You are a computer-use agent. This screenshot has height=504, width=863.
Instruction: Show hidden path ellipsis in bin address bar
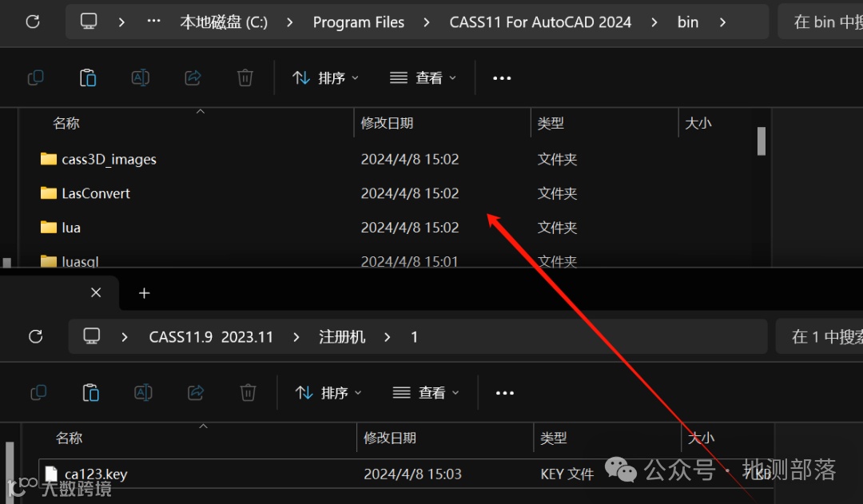pyautogui.click(x=153, y=22)
